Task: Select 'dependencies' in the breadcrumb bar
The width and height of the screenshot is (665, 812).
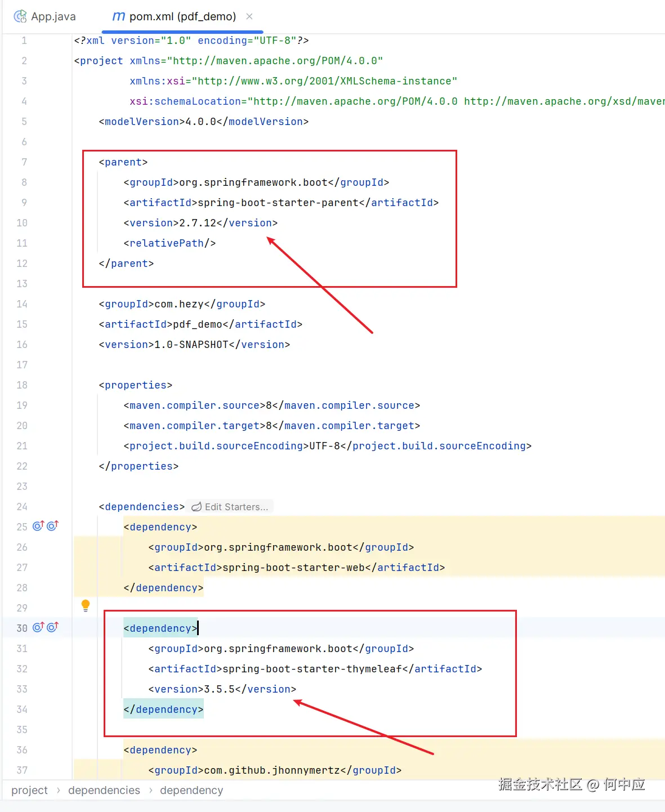Action: tap(104, 790)
